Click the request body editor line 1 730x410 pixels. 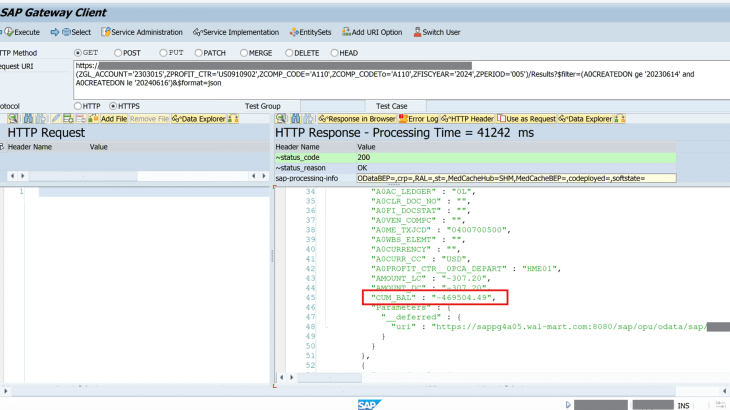(154, 192)
